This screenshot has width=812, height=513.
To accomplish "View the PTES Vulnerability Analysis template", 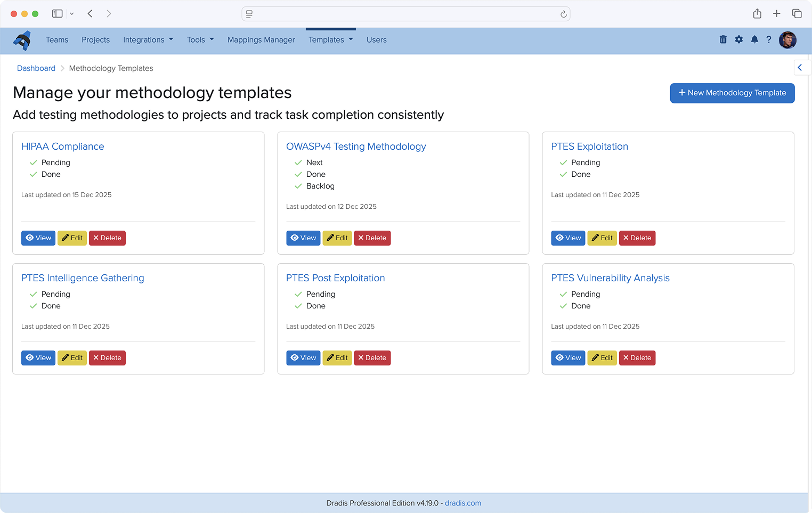I will [x=568, y=358].
